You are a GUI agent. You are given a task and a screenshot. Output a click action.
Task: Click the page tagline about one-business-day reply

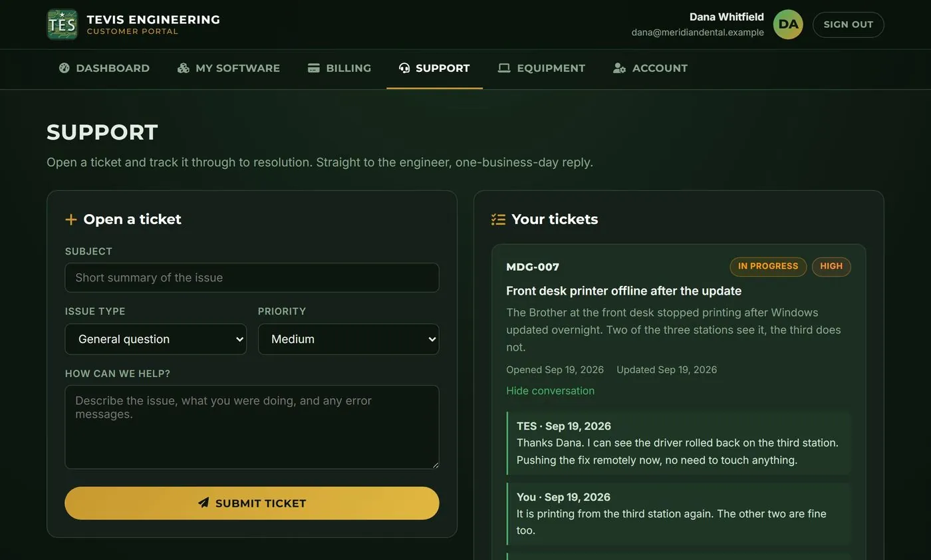click(320, 162)
